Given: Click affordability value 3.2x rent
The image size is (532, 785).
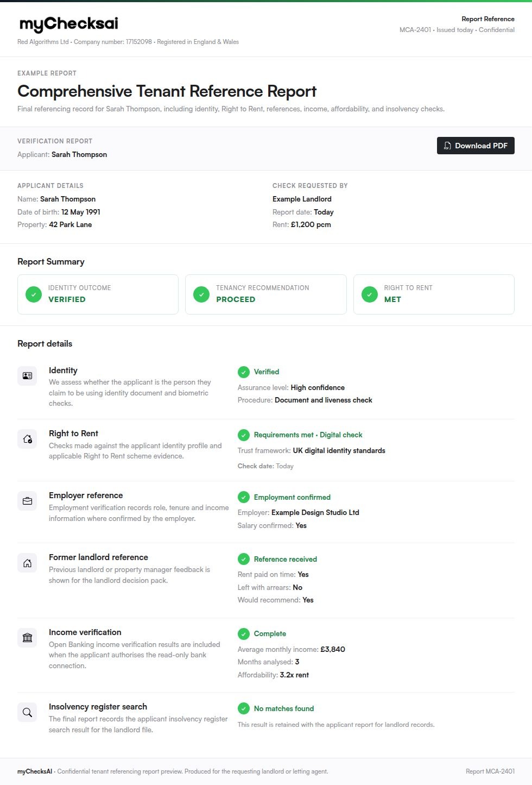Looking at the screenshot, I should click(x=294, y=675).
